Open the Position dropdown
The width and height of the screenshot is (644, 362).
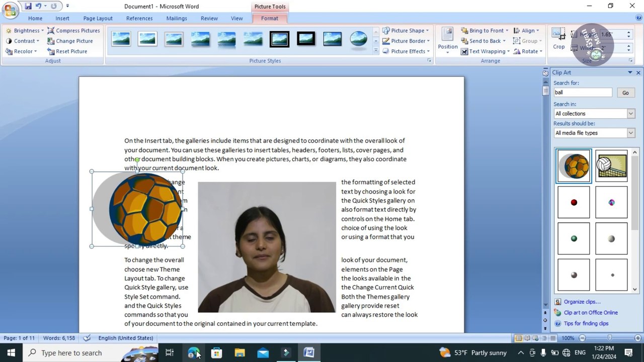[x=447, y=41]
